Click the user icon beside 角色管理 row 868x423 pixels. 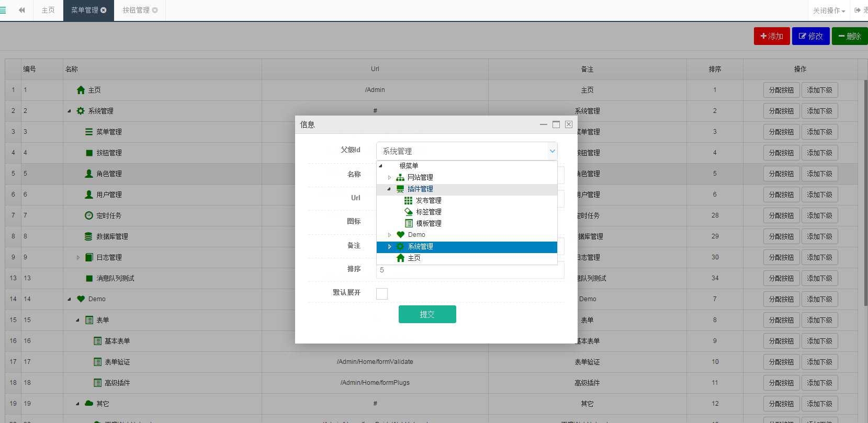tap(89, 174)
